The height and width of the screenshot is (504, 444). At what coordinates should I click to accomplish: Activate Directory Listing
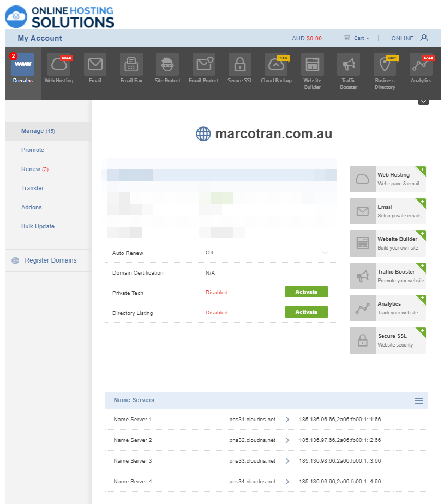coord(306,312)
